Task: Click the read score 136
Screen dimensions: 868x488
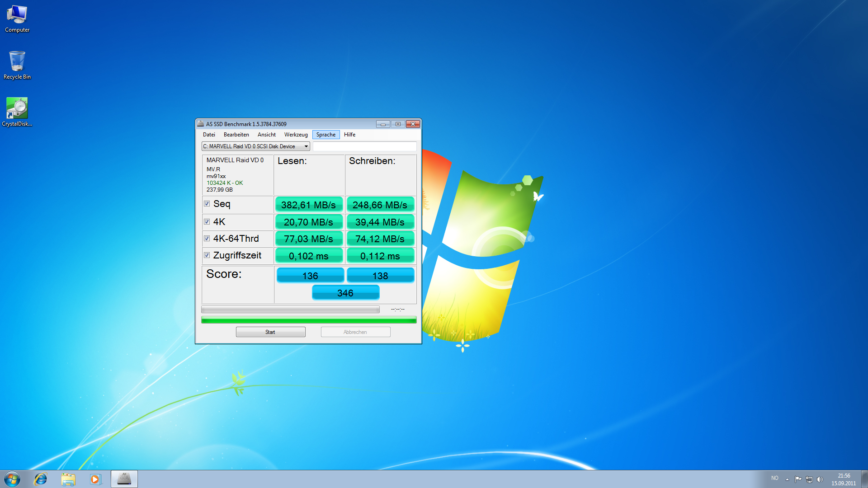Action: (310, 276)
